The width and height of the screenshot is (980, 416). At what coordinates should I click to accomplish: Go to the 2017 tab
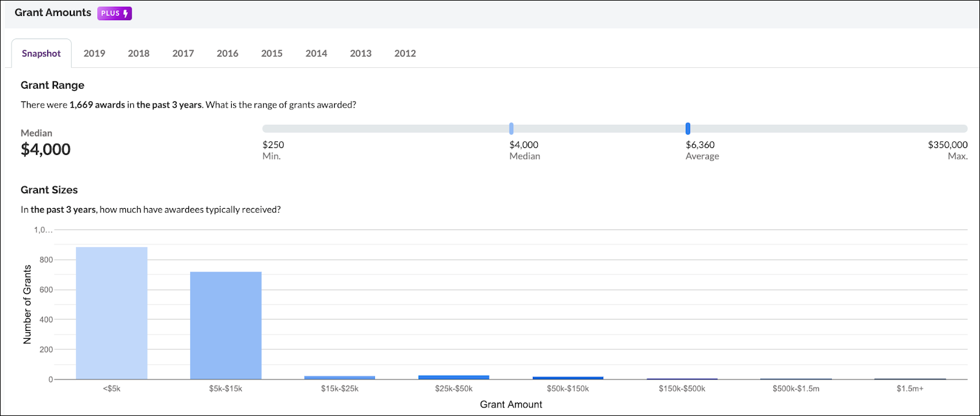tap(183, 53)
